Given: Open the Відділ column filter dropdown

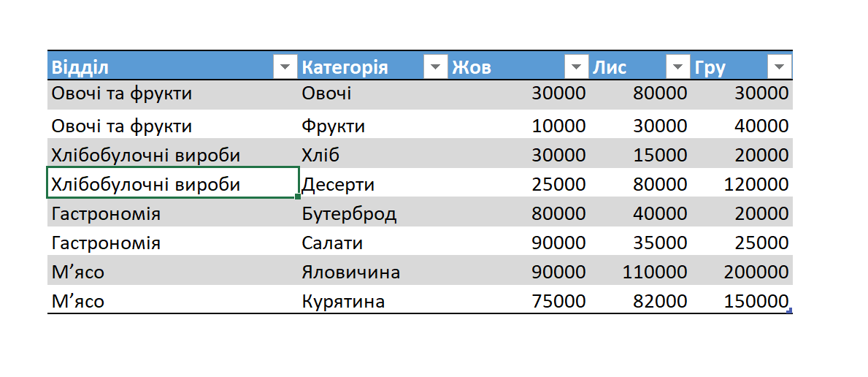Looking at the screenshot, I should pos(285,68).
